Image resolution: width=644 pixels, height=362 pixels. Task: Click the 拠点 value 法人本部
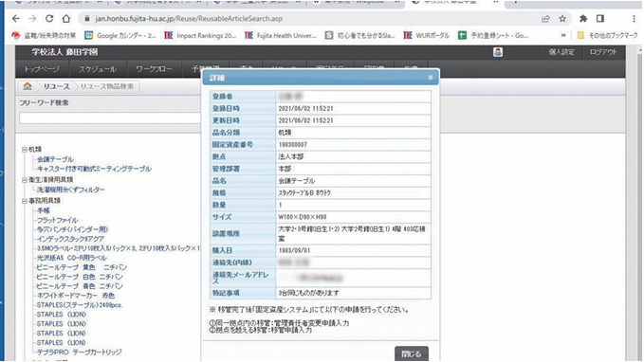pyautogui.click(x=291, y=156)
